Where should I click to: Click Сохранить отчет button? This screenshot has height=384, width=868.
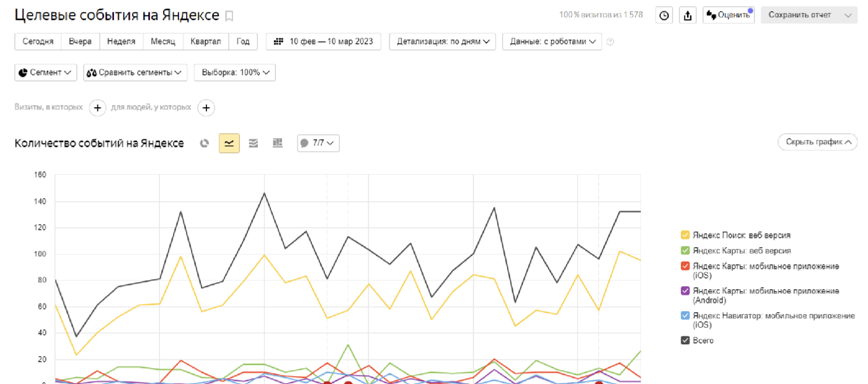tap(800, 15)
